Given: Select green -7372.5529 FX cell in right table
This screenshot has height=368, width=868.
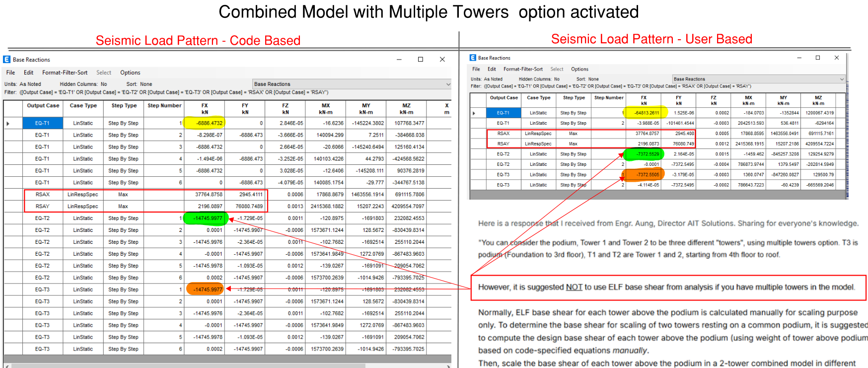Looking at the screenshot, I should point(644,154).
